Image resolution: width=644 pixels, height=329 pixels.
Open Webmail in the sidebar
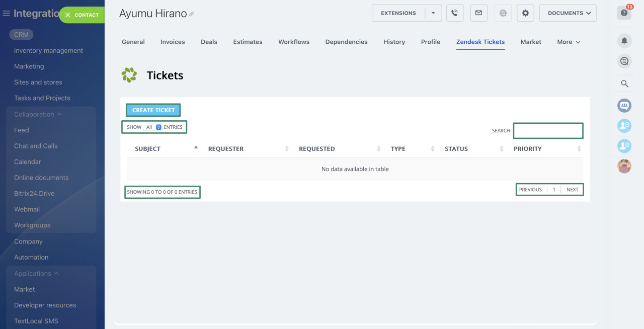click(27, 209)
